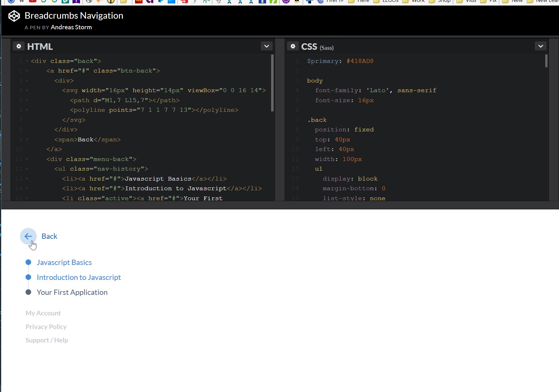
Task: Collapse the code fold arrow on HTML line 1
Action: (x=27, y=61)
